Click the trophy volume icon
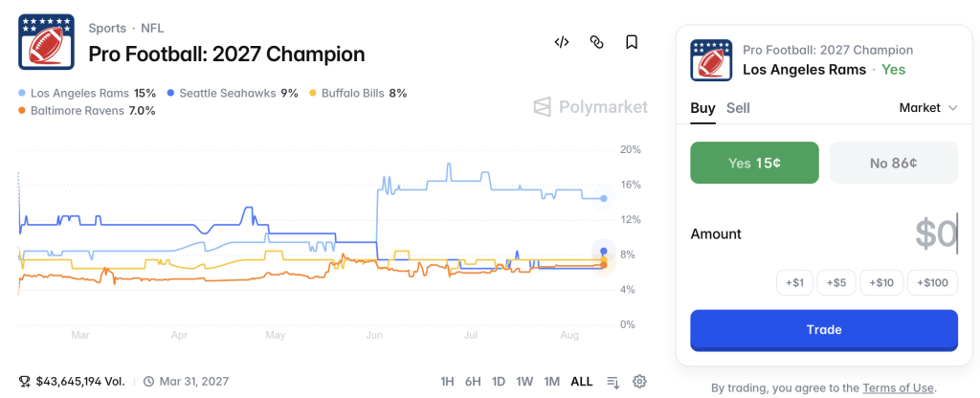Screen dimensions: 980x398 click(24, 381)
